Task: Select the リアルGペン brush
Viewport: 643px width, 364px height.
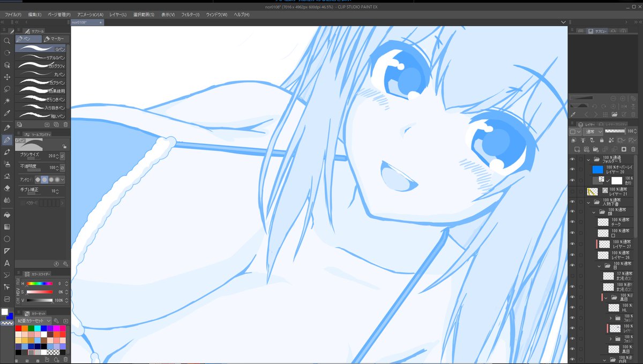Action: click(x=41, y=57)
